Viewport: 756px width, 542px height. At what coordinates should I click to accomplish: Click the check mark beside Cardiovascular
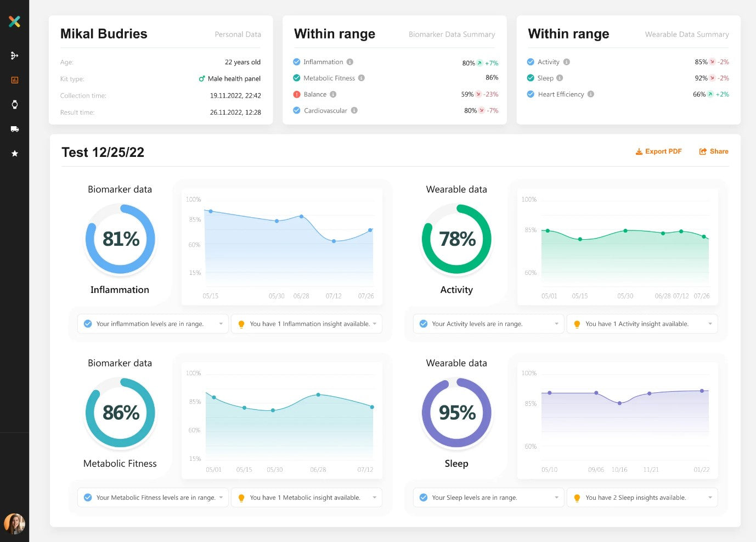pos(297,110)
